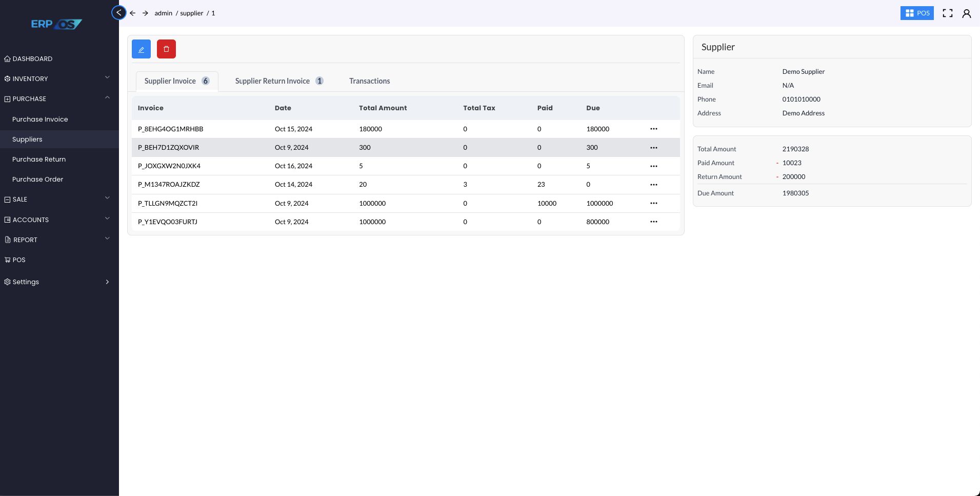Toggle fullscreen mode icon
Viewport: 980px width, 496px height.
click(x=948, y=13)
